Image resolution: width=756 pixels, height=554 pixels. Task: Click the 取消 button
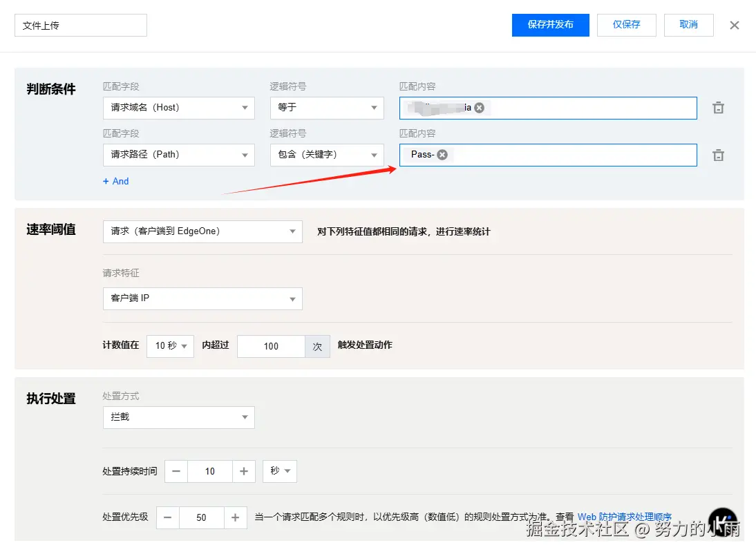[688, 25]
